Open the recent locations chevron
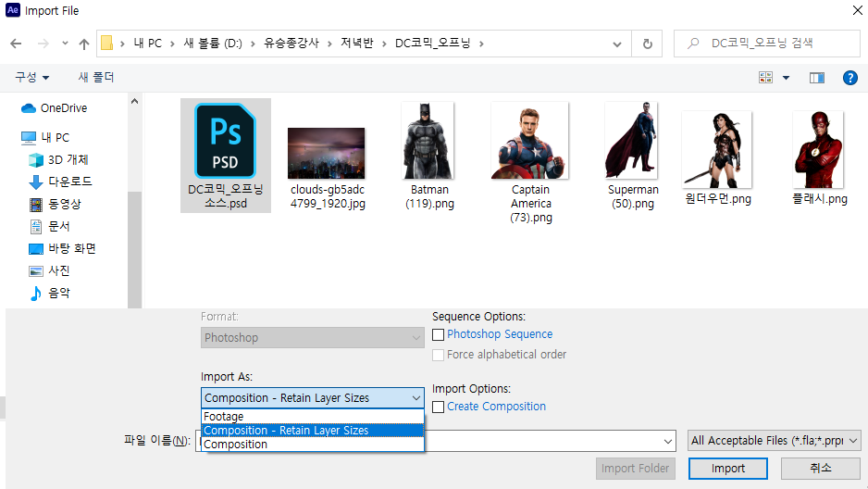Screen dimensions: 868x489 click(x=65, y=44)
